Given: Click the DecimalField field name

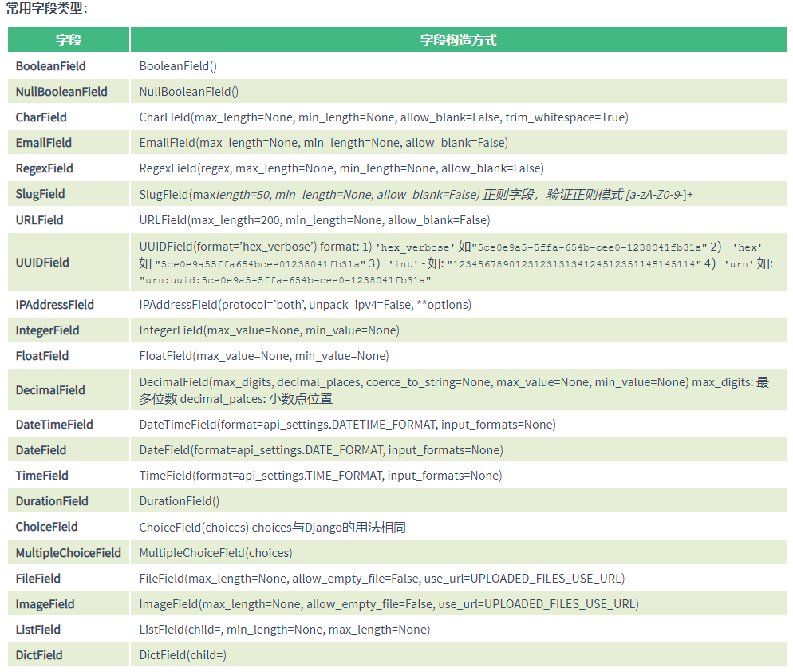Looking at the screenshot, I should click(x=50, y=390).
